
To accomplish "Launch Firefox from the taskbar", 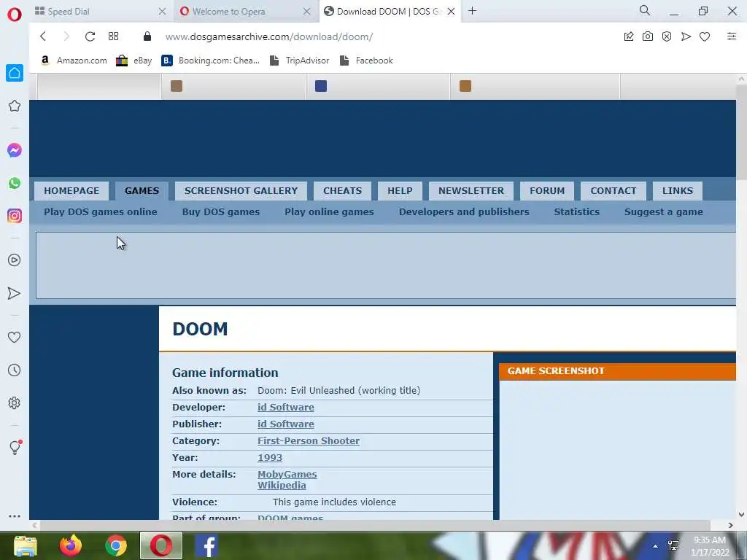I will pos(71,545).
